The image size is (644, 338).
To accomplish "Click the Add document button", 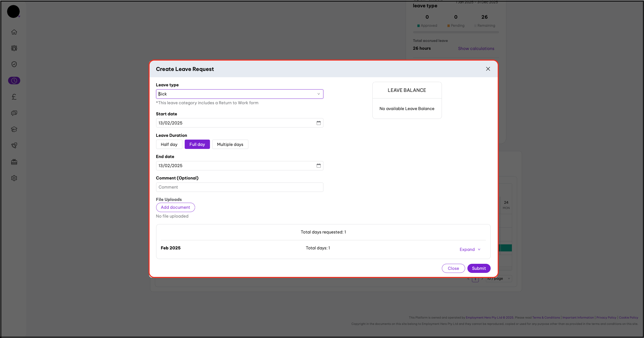I will coord(175,207).
